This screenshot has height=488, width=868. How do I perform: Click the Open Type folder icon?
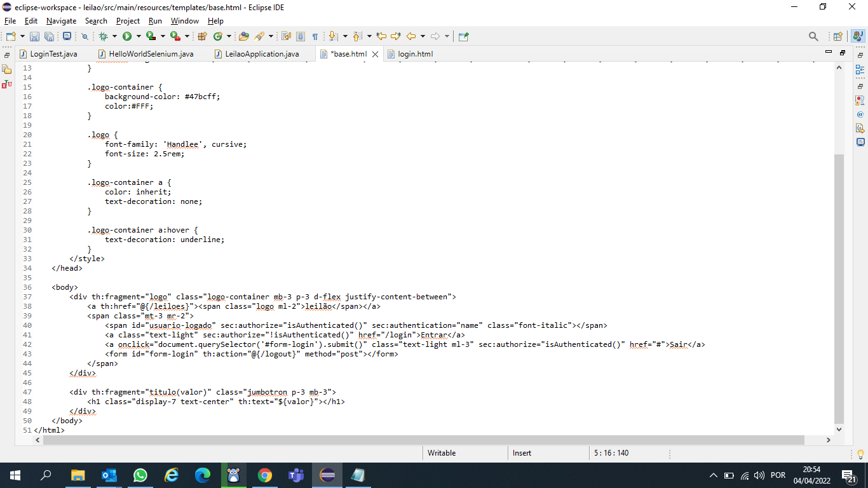pyautogui.click(x=243, y=36)
